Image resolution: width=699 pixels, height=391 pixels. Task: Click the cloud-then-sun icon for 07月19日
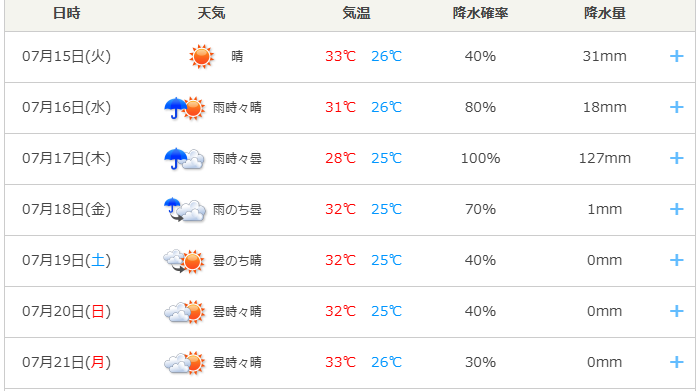pos(184,261)
